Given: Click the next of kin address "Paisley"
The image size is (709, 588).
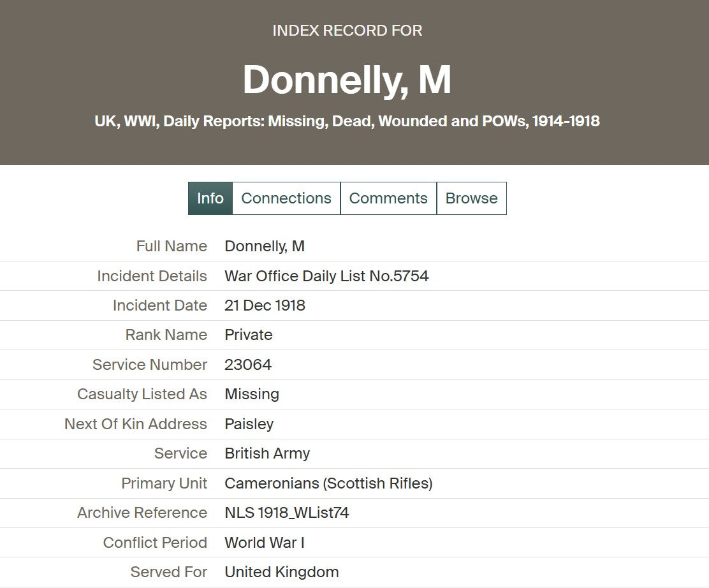Looking at the screenshot, I should 249,424.
